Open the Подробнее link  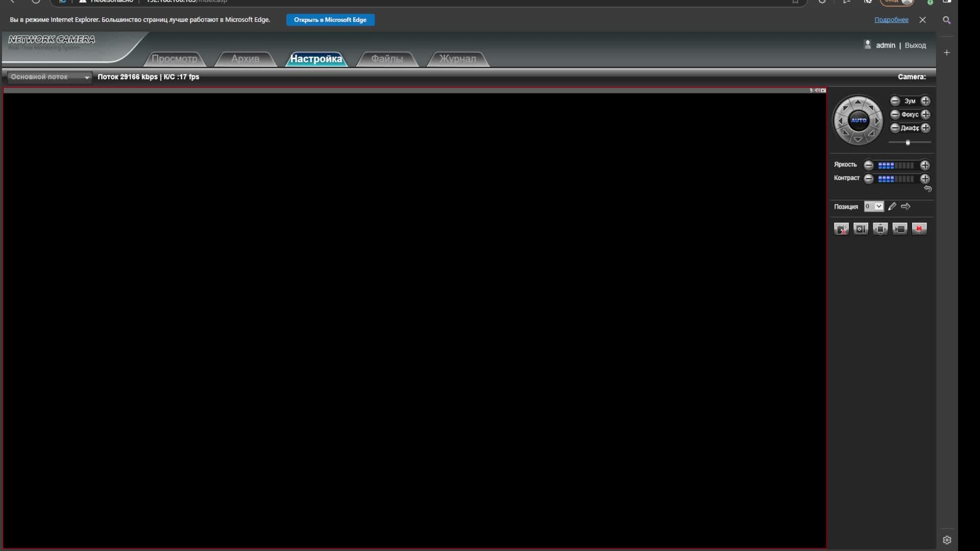[x=891, y=20]
